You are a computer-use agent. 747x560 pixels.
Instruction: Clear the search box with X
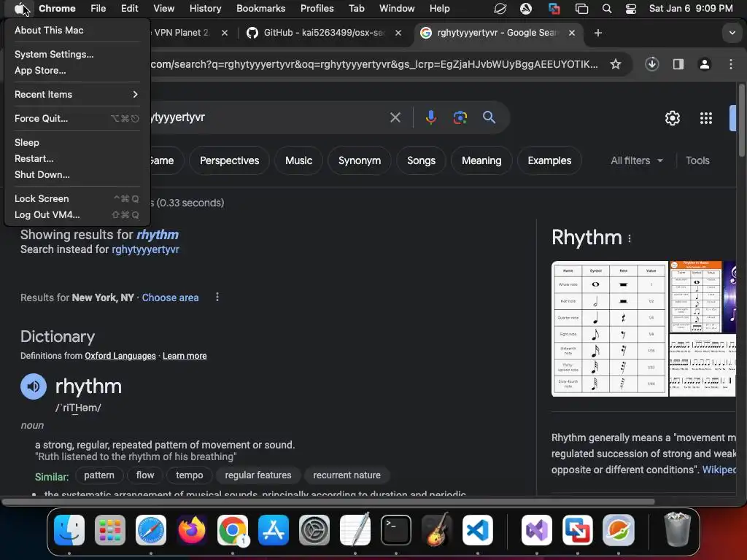pyautogui.click(x=395, y=117)
